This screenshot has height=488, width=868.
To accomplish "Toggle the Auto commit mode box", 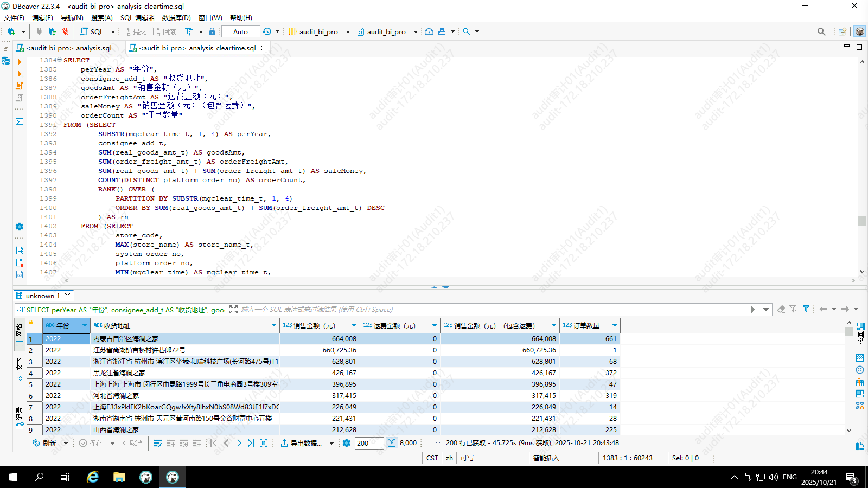I will coord(240,31).
